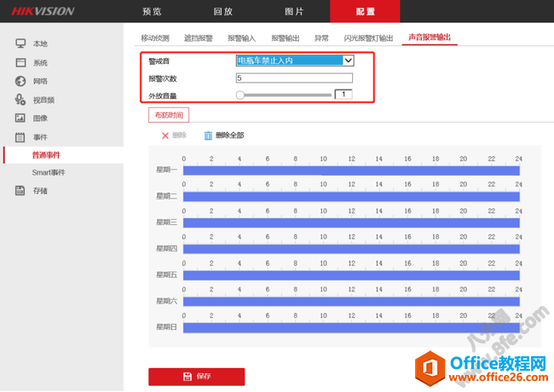
Task: Click the 星期日 row label
Action: coord(166,327)
